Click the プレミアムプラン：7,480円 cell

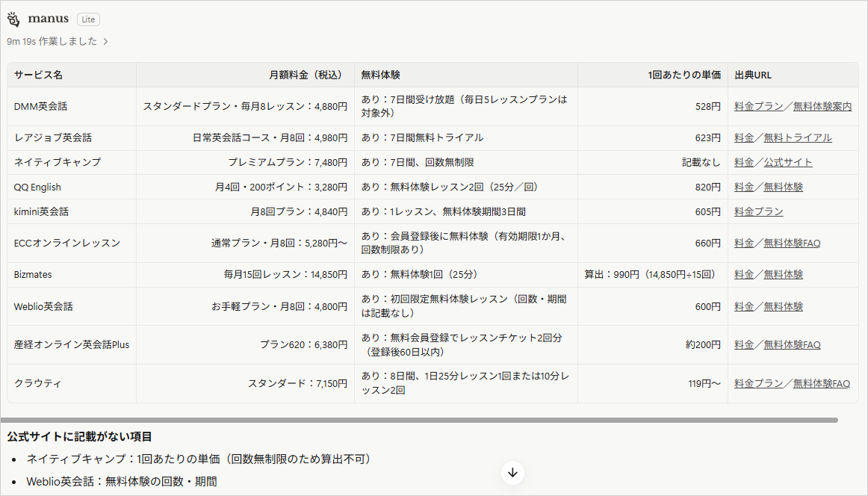(245, 162)
